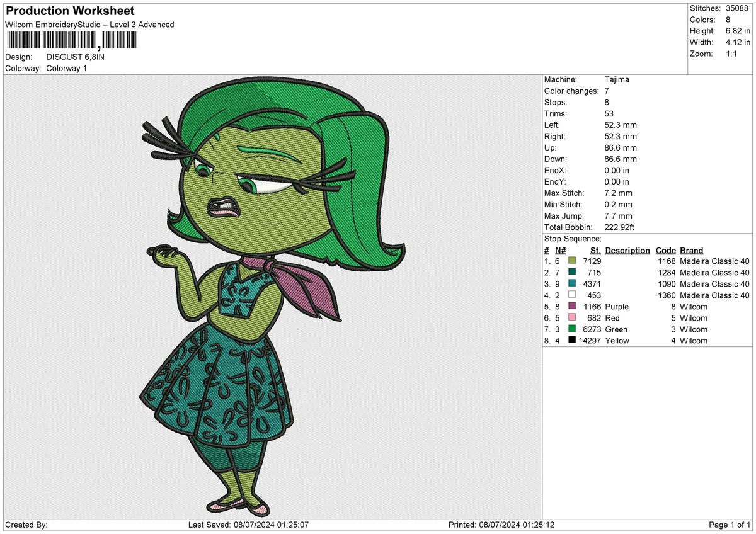This screenshot has height=534, width=756.
Task: Click the stitch count 14297 in row 8
Action: tap(590, 341)
